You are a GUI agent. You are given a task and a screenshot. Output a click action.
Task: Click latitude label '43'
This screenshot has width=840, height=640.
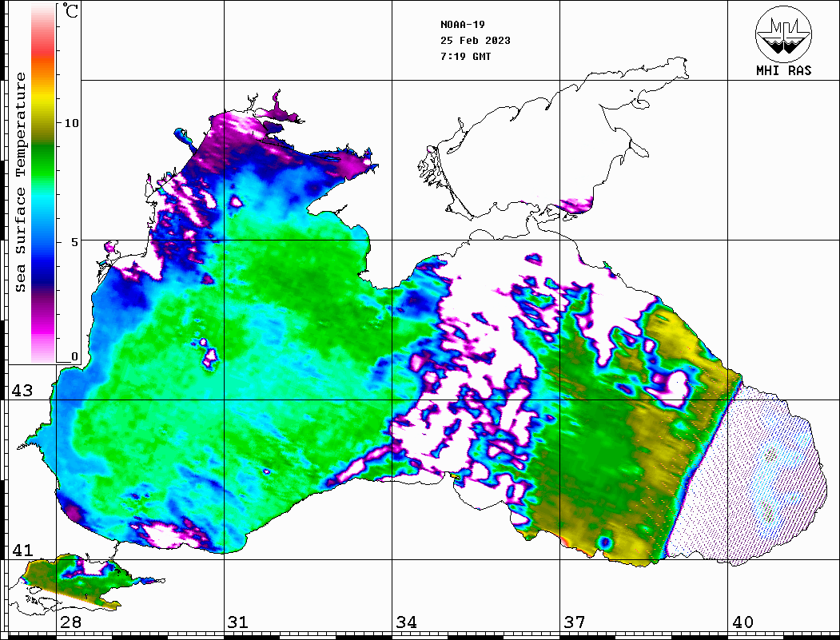22,391
